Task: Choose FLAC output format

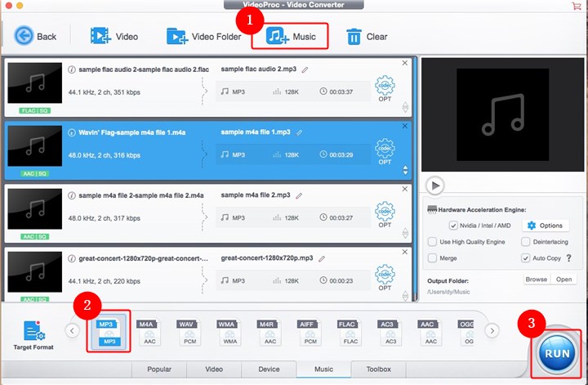Action: (x=350, y=332)
